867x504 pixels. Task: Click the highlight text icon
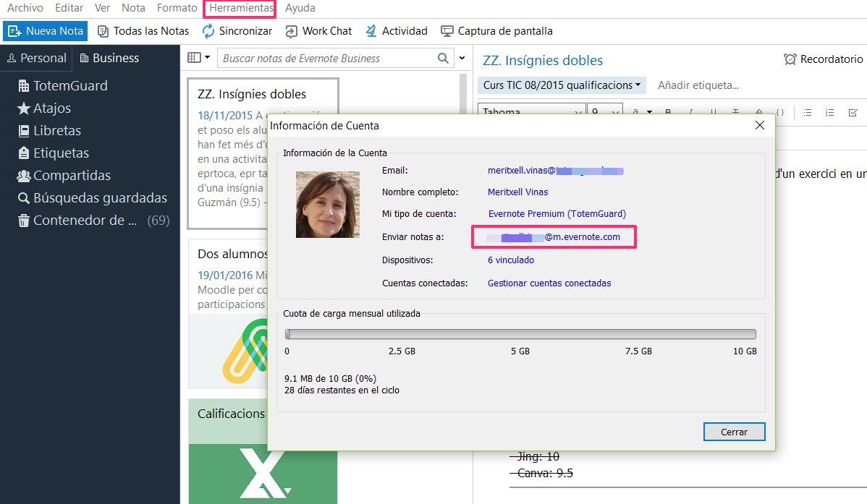[758, 111]
